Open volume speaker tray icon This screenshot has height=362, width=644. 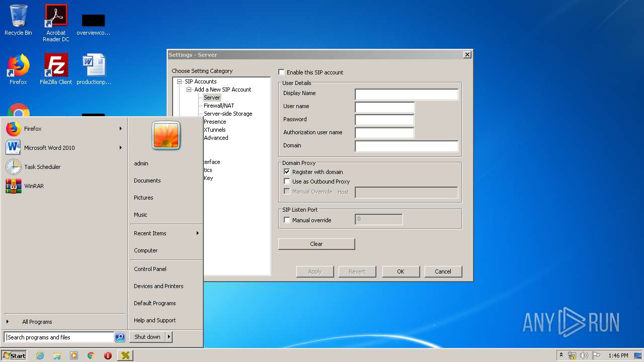coord(584,355)
